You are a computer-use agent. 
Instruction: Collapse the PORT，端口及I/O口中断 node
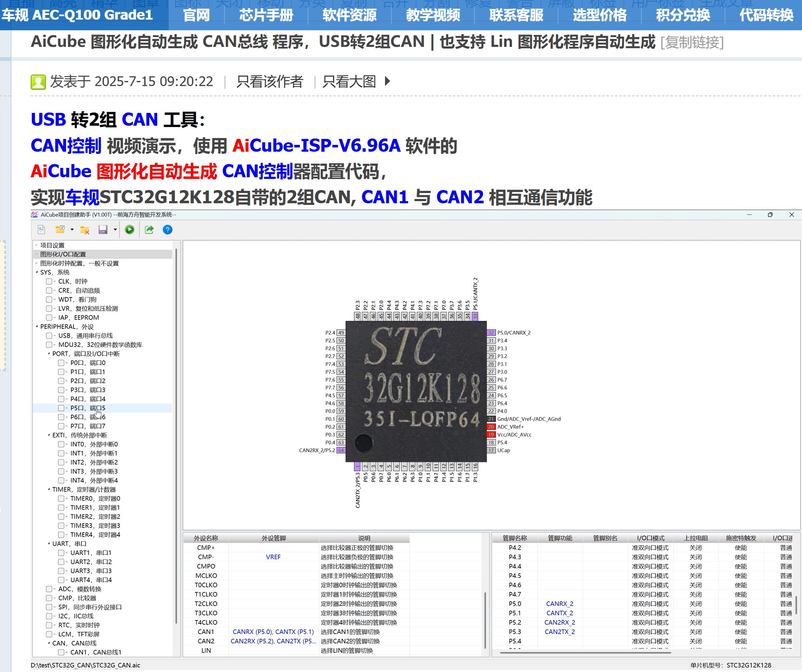(49, 354)
